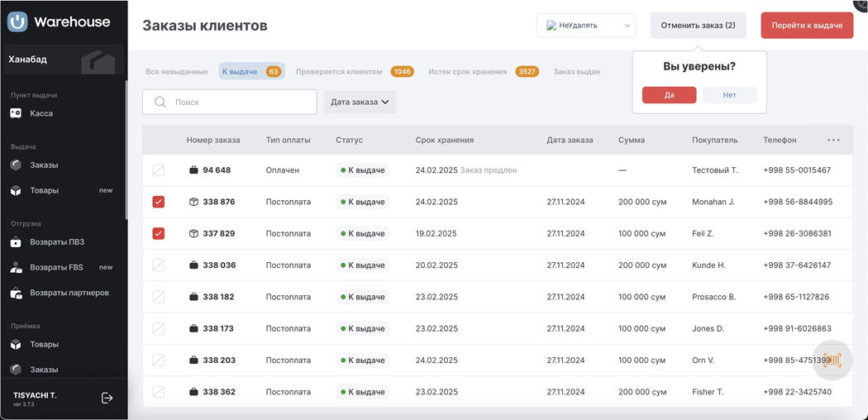Go to Возвраты ПВЗ in sidebar
Screen dimensions: 868x420
coord(57,242)
